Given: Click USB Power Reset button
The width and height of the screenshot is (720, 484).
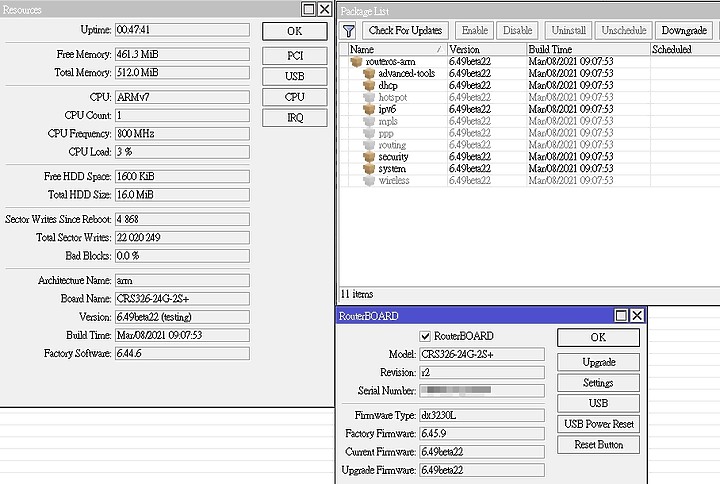Looking at the screenshot, I should tap(598, 424).
